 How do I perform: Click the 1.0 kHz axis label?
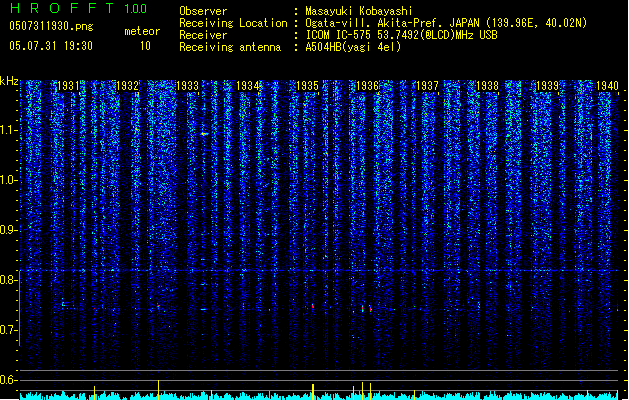9,180
